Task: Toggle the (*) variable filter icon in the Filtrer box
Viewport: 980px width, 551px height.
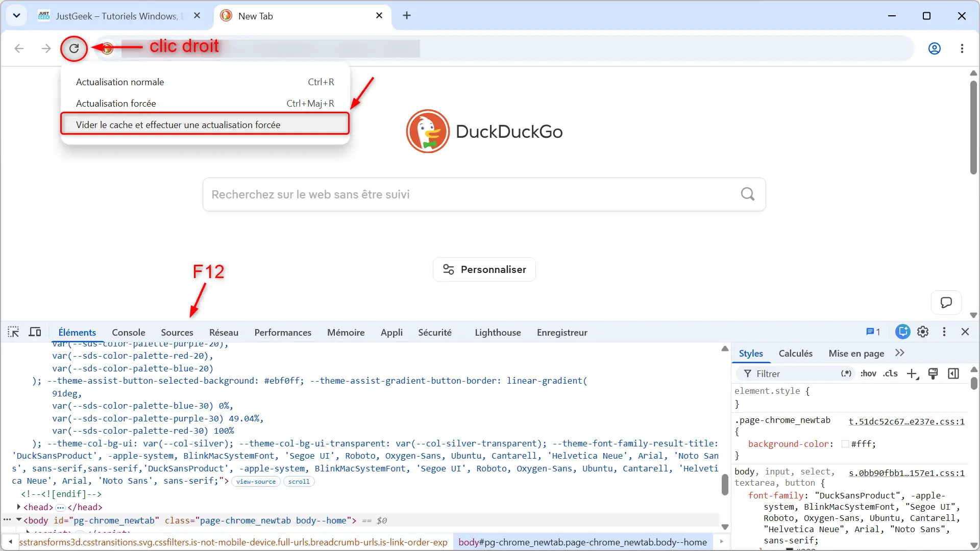Action: click(846, 374)
